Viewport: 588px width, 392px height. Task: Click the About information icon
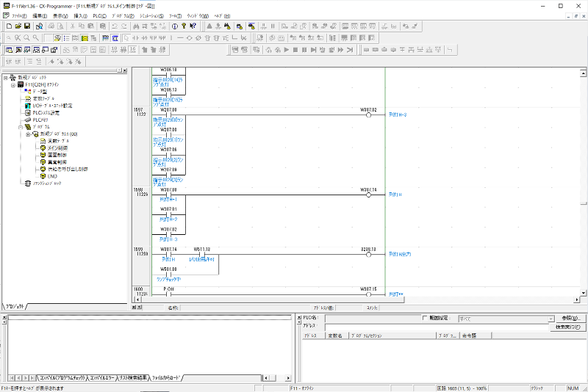point(174,26)
